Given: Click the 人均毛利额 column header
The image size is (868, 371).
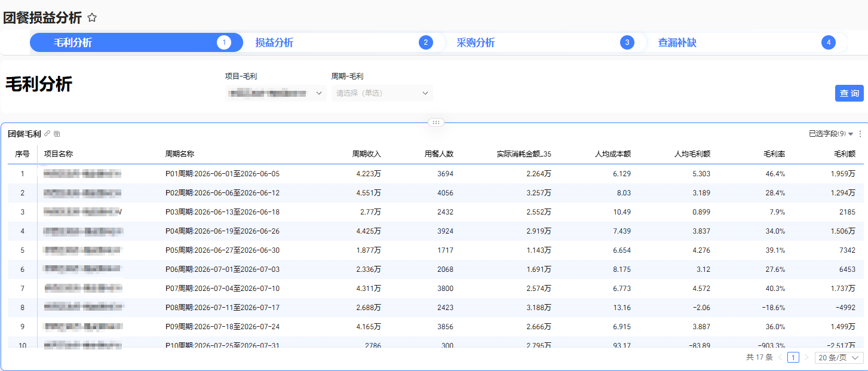Looking at the screenshot, I should (x=692, y=154).
